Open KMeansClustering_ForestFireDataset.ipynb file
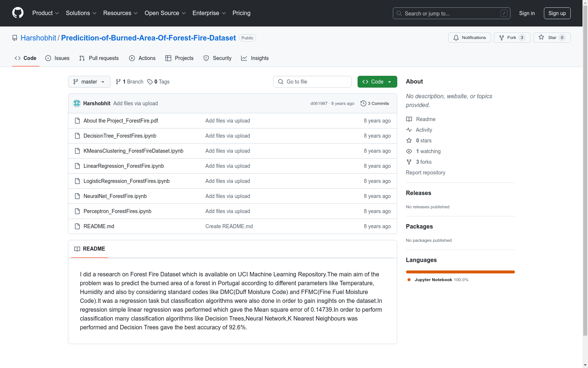Image resolution: width=588 pixels, height=368 pixels. 133,151
